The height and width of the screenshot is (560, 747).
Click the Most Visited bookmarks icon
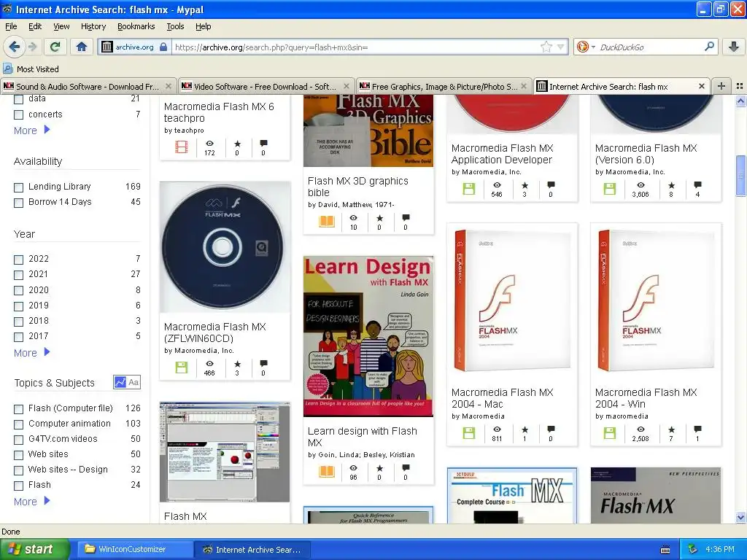(x=7, y=69)
